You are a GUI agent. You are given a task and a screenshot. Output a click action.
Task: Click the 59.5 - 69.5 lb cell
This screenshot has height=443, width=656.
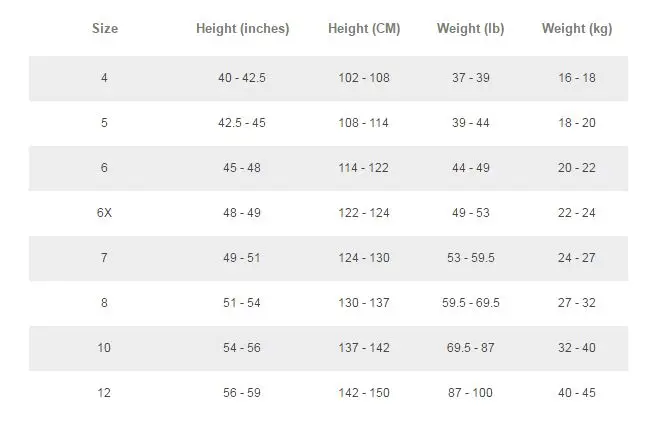coord(470,303)
